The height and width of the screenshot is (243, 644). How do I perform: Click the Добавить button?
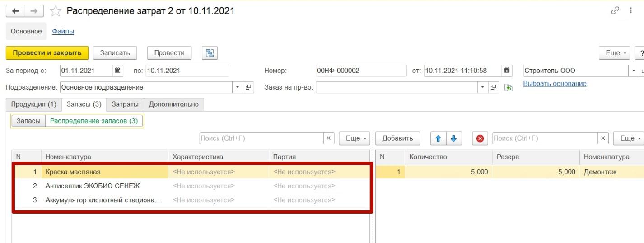point(398,138)
